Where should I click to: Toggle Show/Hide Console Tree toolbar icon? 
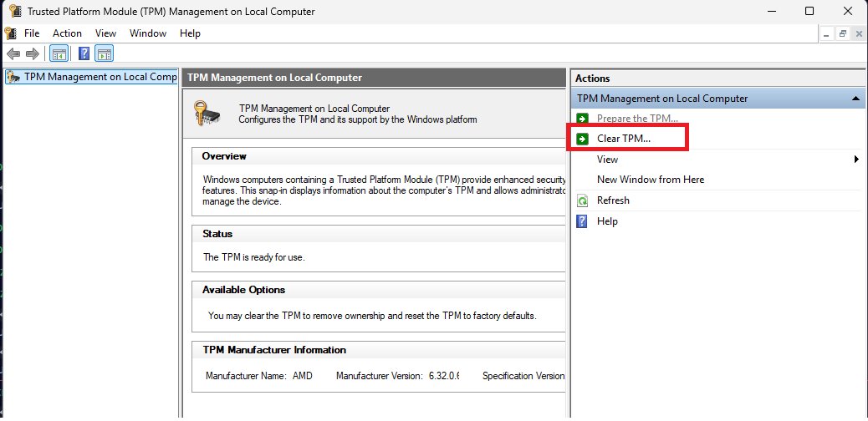point(59,53)
